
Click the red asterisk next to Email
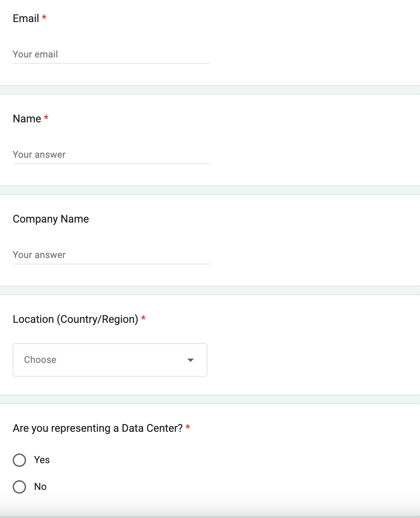44,17
